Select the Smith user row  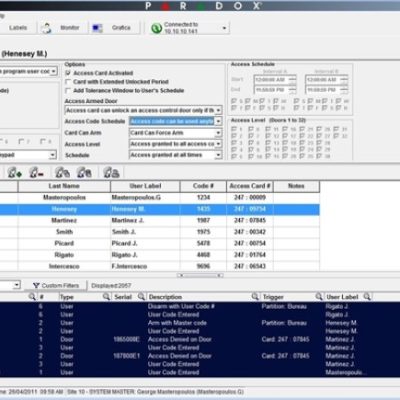click(x=160, y=232)
